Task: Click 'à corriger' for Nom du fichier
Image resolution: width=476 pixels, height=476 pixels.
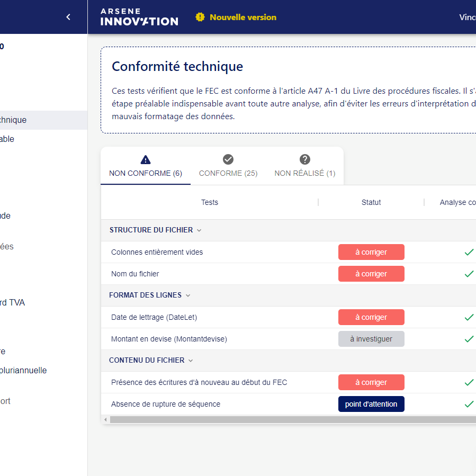Action: [x=371, y=274]
